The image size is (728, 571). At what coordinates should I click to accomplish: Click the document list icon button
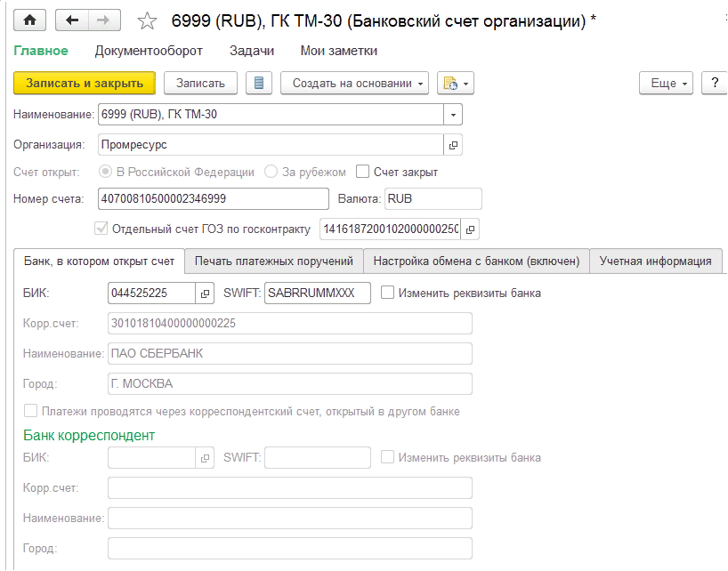point(259,83)
